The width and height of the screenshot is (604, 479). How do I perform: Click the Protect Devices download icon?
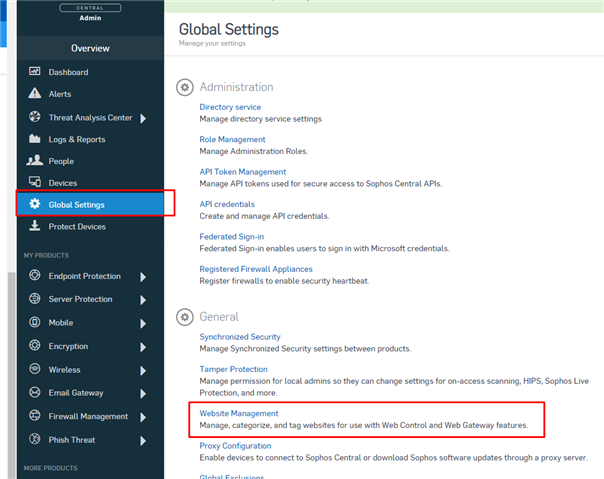(x=35, y=225)
